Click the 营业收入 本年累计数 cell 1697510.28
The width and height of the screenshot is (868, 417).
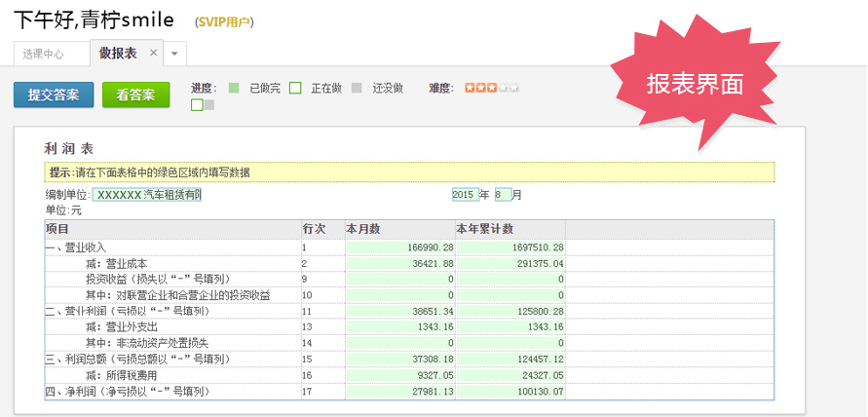coord(510,247)
